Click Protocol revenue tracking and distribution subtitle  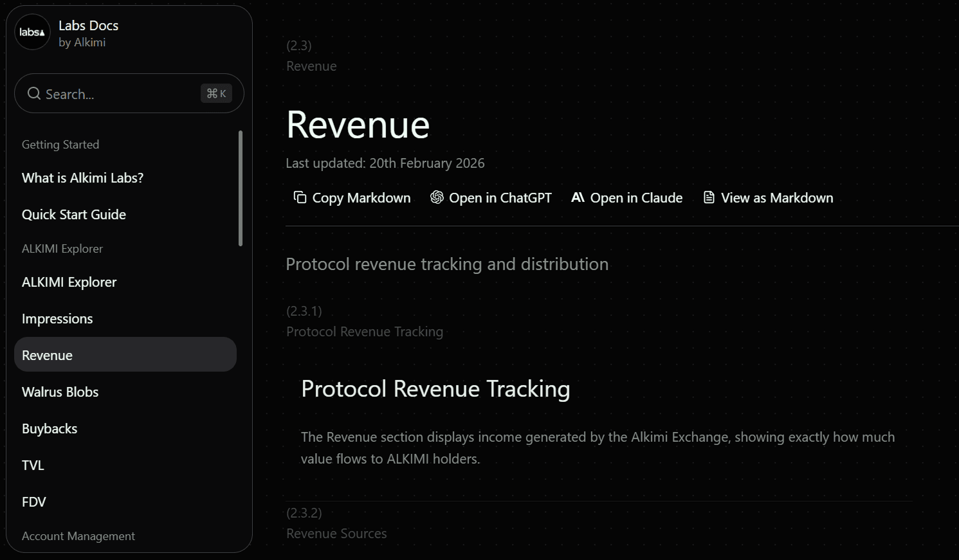447,264
